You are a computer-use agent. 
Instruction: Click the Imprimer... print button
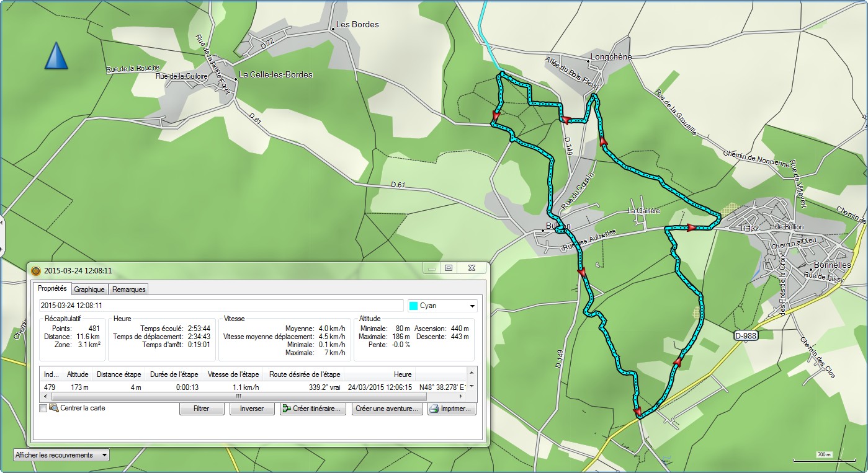452,409
